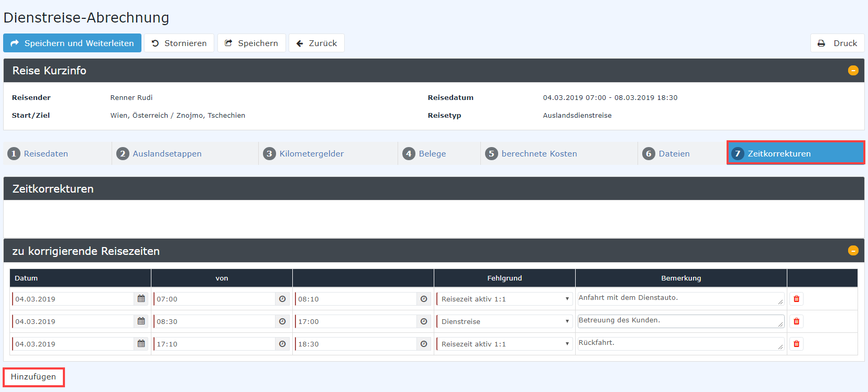
Task: Open Fehlgrund dropdown in the 07:00 row
Action: point(504,299)
